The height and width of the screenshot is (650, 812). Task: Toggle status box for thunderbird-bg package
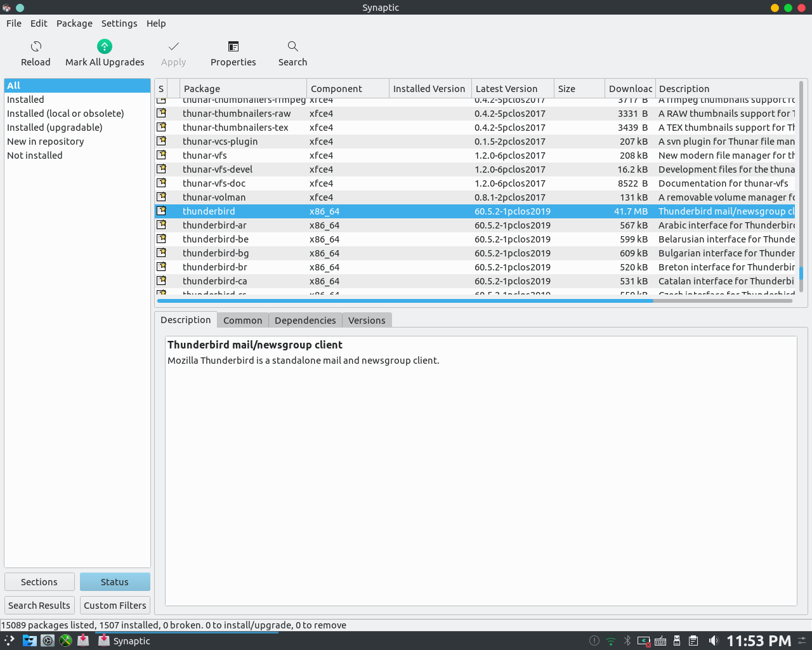161,253
